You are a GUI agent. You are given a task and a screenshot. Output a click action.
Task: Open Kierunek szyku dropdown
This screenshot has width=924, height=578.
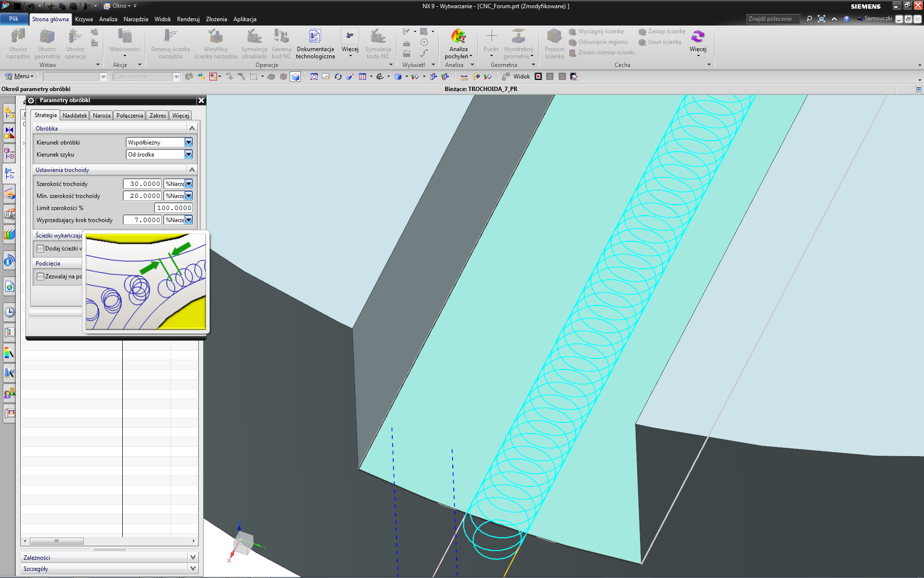pyautogui.click(x=189, y=155)
